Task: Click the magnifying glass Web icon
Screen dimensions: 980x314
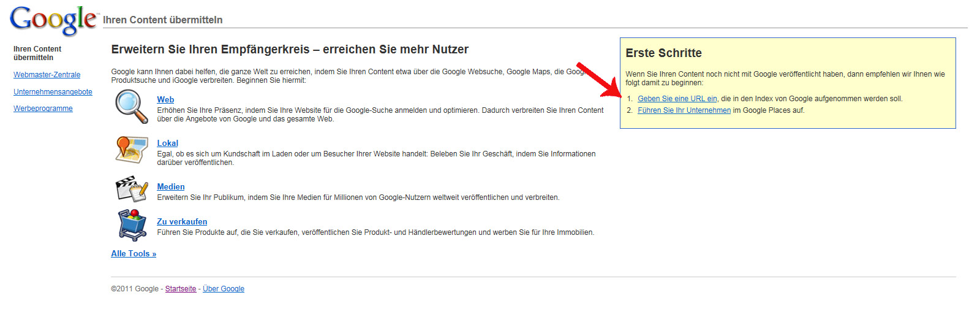Action: click(132, 106)
